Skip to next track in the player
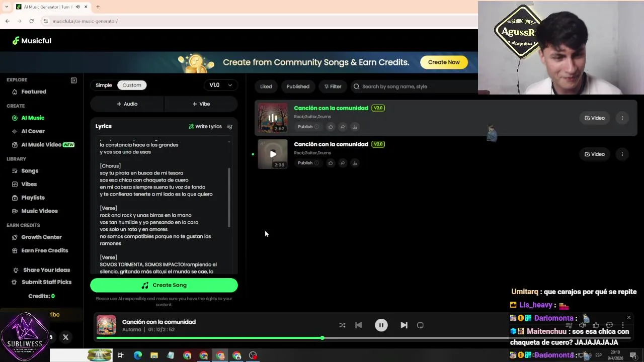The height and width of the screenshot is (362, 644). (404, 325)
